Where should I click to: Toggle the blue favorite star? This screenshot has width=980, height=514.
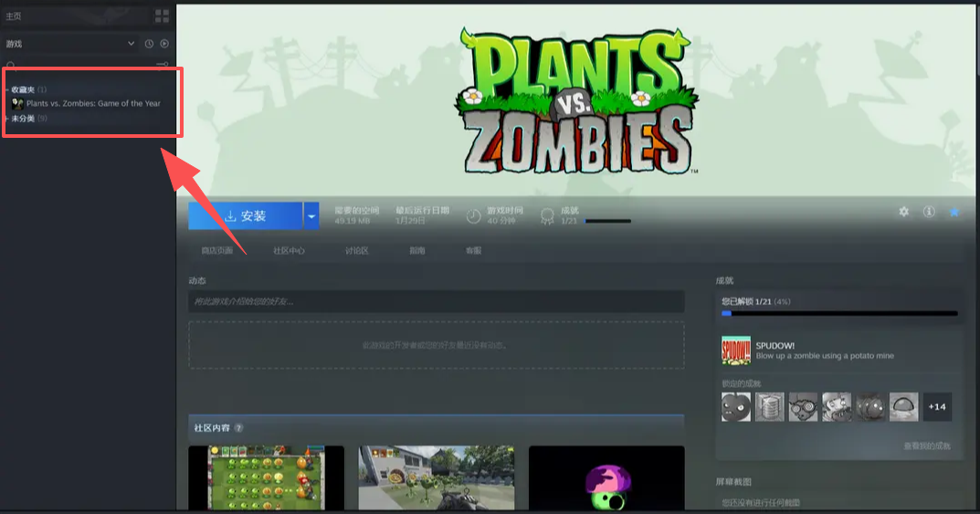954,212
